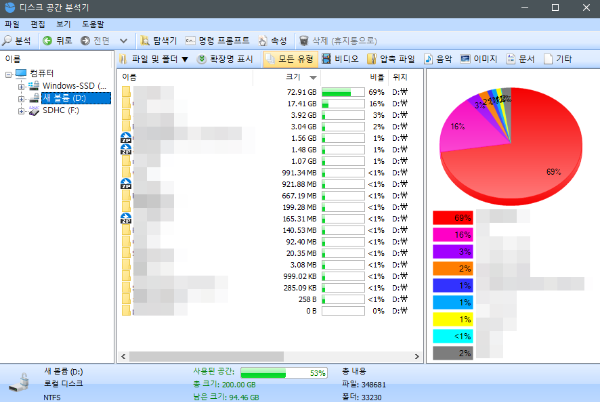Image resolution: width=600 pixels, height=402 pixels.
Task: Click the folder icon of the 1.07 GB row
Action: pyautogui.click(x=126, y=161)
